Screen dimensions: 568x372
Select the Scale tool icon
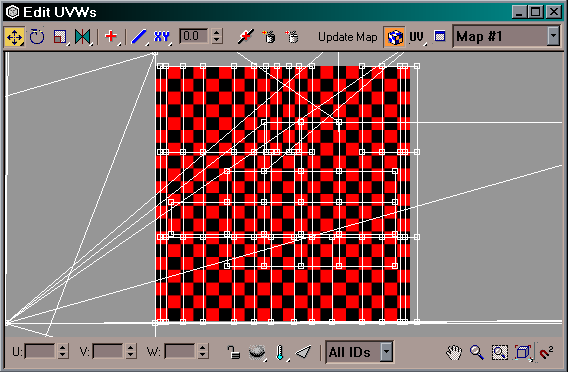tap(59, 37)
